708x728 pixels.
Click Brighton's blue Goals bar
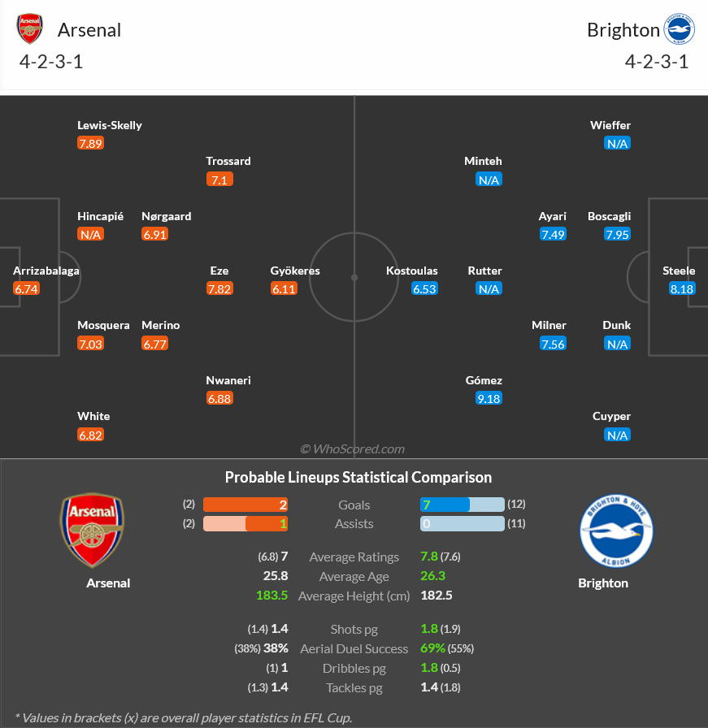point(445,505)
